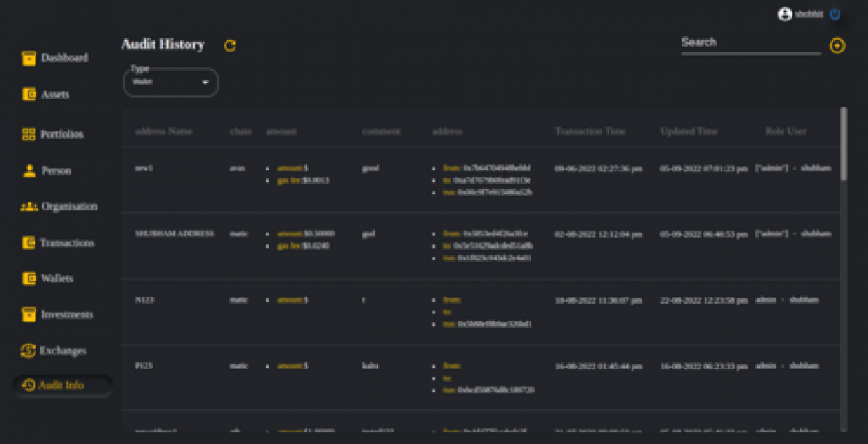This screenshot has height=444, width=868.
Task: Click updated time 16-08-2022 06:23:33 pm
Action: click(704, 367)
